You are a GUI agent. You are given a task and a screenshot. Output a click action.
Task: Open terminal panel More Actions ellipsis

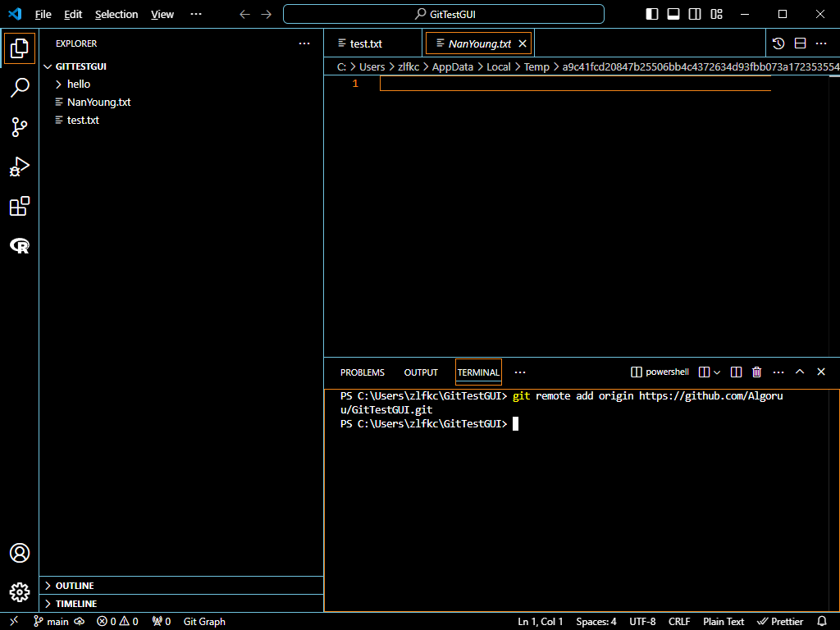[778, 372]
